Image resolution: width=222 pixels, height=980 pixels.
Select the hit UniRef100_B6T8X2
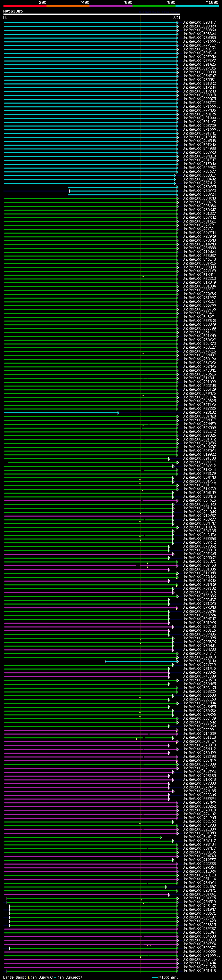click(199, 84)
